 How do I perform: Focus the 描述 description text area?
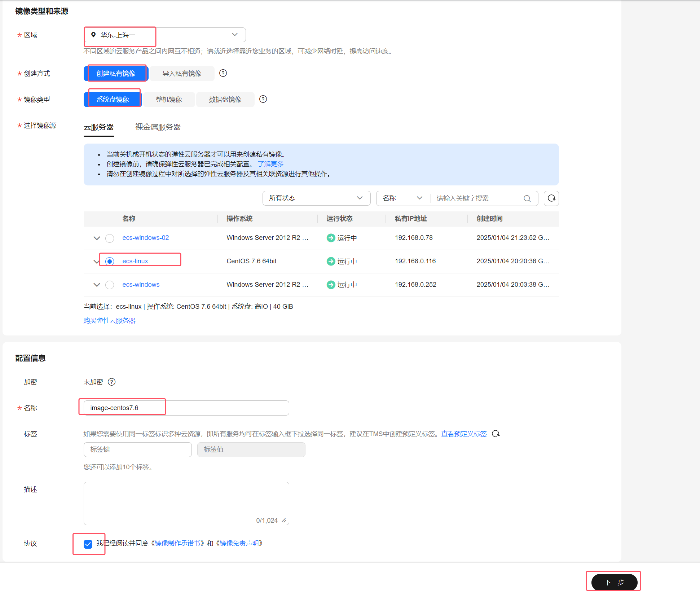coord(186,504)
